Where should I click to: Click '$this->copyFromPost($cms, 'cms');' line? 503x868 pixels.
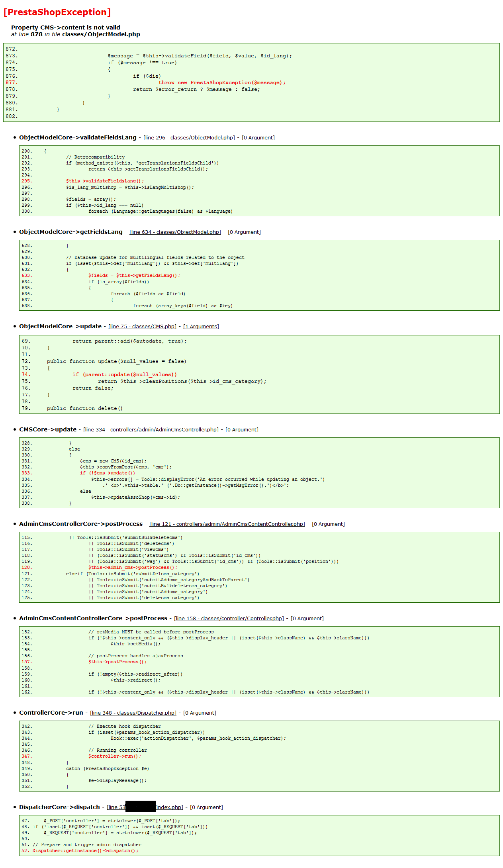(x=126, y=467)
